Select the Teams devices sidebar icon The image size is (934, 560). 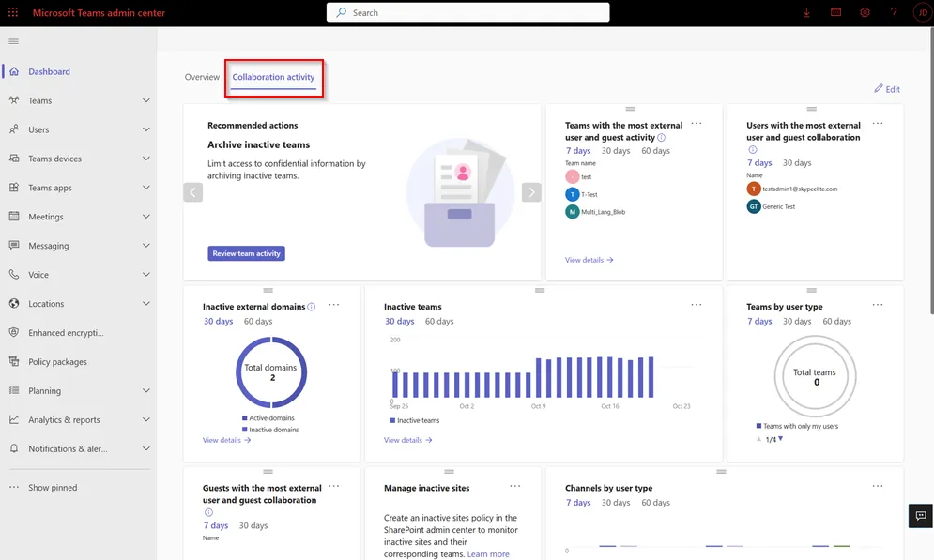(13, 159)
